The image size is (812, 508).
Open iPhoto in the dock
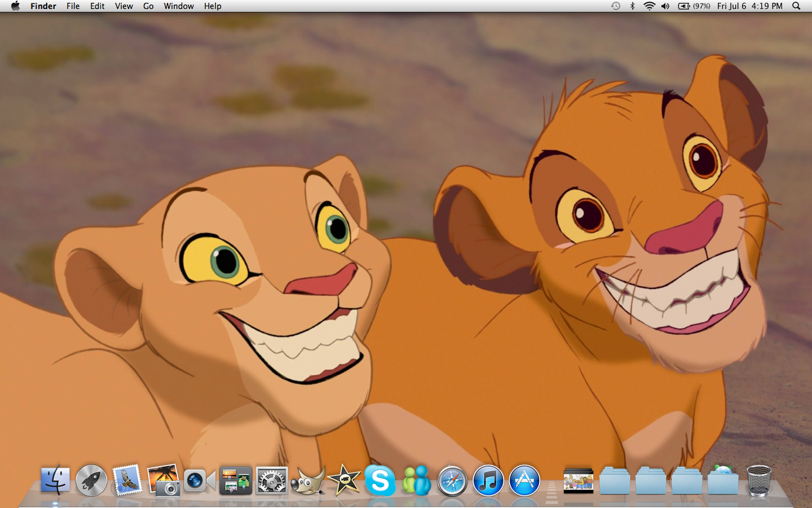tap(164, 481)
